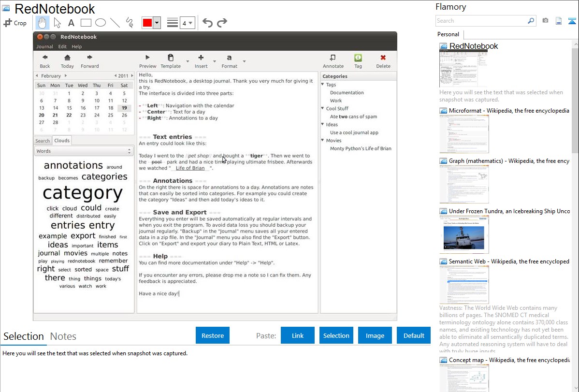Pick the rectangle shape tool

[86, 23]
